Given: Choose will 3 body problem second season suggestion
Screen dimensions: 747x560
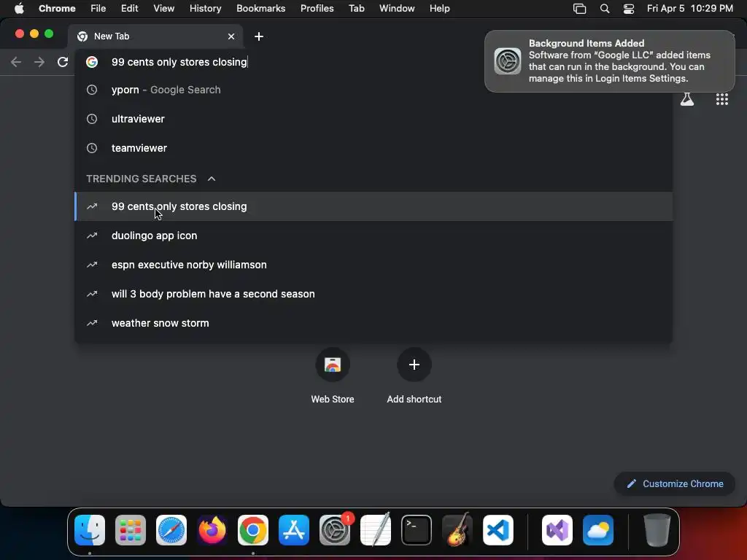Looking at the screenshot, I should 373,294.
